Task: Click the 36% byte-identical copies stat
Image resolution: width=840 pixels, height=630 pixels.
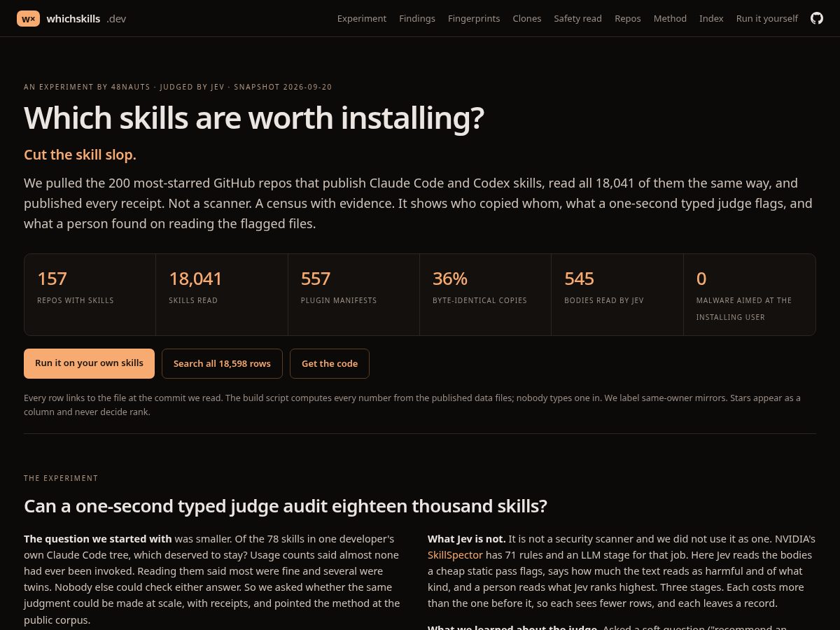Action: (486, 295)
